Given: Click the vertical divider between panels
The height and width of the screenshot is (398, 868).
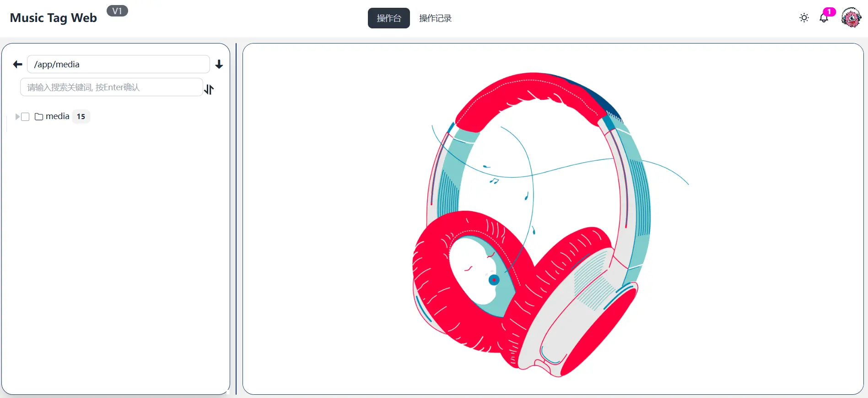Looking at the screenshot, I should [x=236, y=219].
